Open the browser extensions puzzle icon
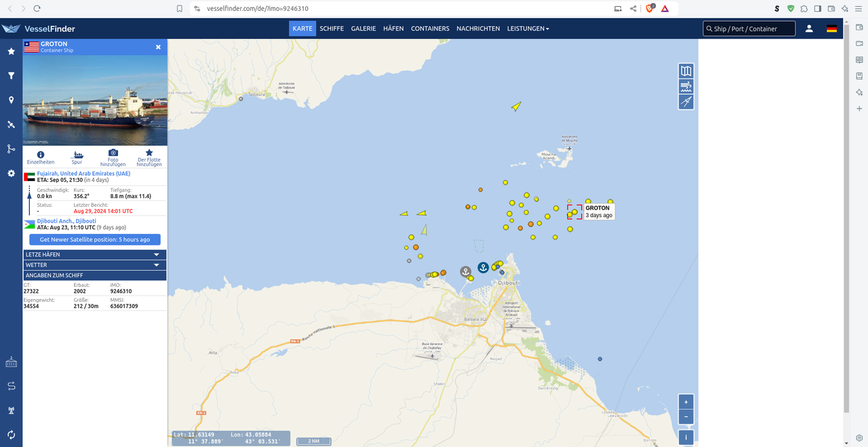This screenshot has width=868, height=447. (804, 8)
